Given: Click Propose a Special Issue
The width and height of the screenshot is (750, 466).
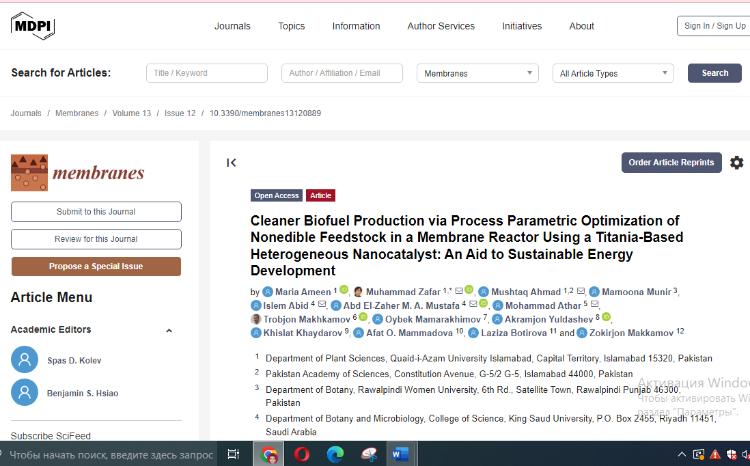Looking at the screenshot, I should click(96, 266).
